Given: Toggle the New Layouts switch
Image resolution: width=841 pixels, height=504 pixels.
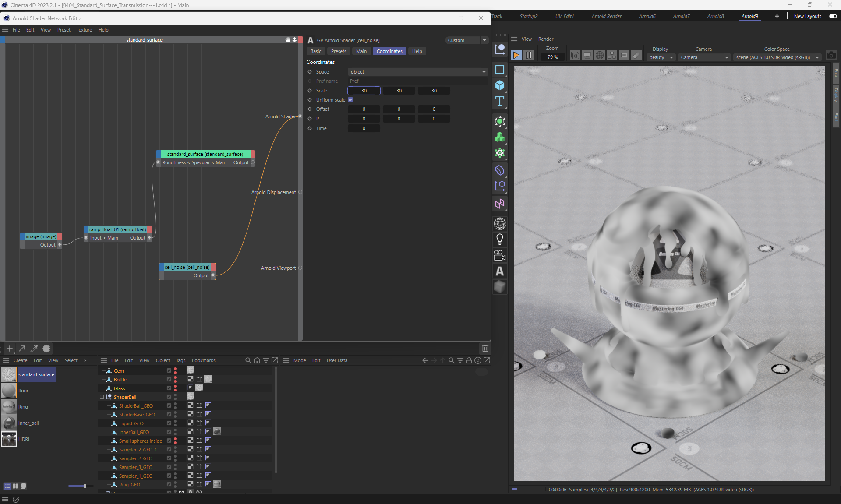Looking at the screenshot, I should [x=833, y=16].
